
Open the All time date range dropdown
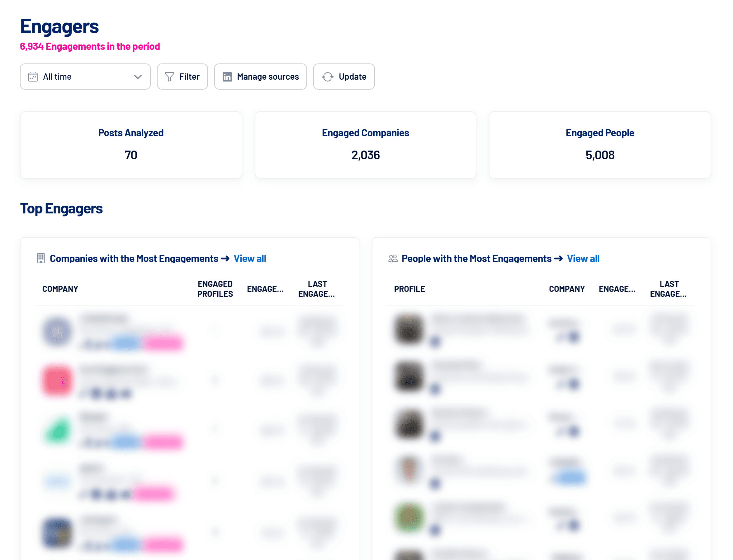coord(85,77)
